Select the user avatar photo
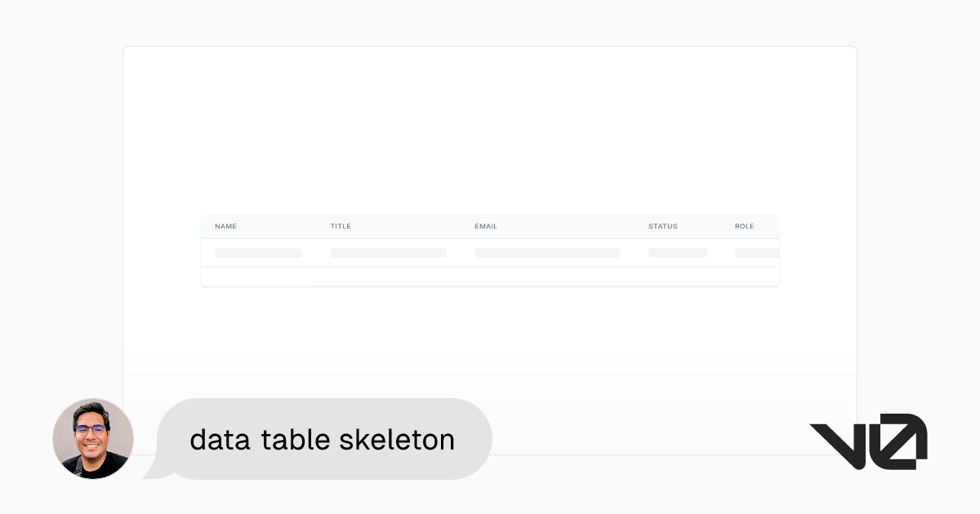The width and height of the screenshot is (980, 514). pos(92,439)
